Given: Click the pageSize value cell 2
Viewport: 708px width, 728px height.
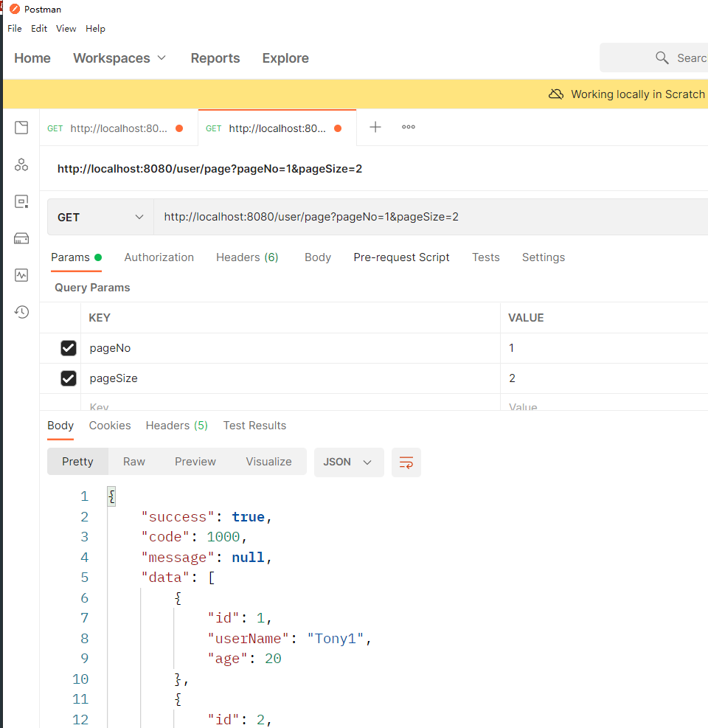Looking at the screenshot, I should tap(604, 378).
